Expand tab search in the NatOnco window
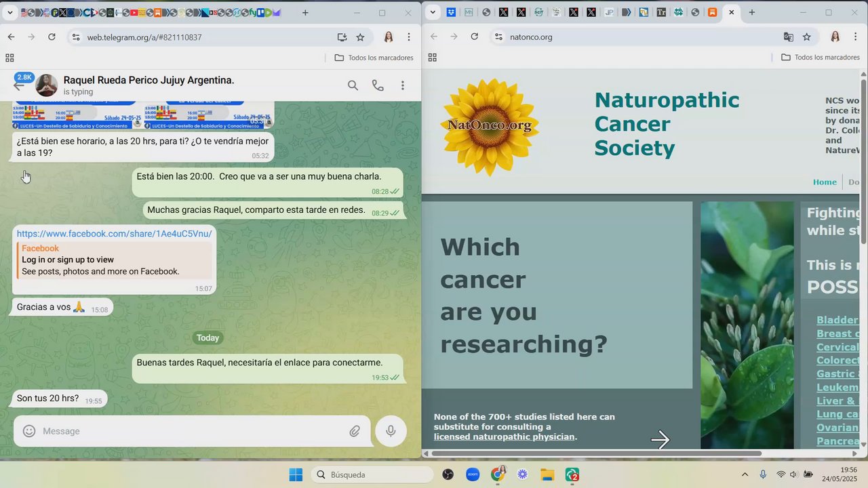The height and width of the screenshot is (488, 868). click(x=433, y=12)
